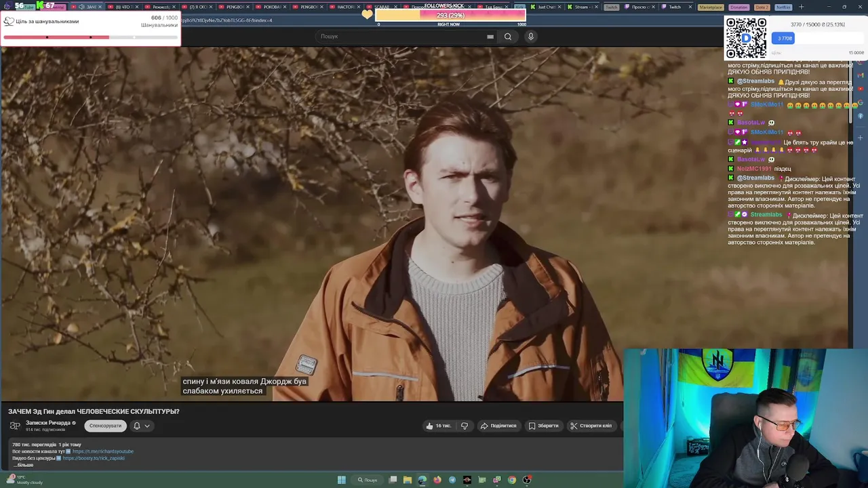Open Marketplace bookmark button
This screenshot has height=488, width=868.
(x=711, y=7)
